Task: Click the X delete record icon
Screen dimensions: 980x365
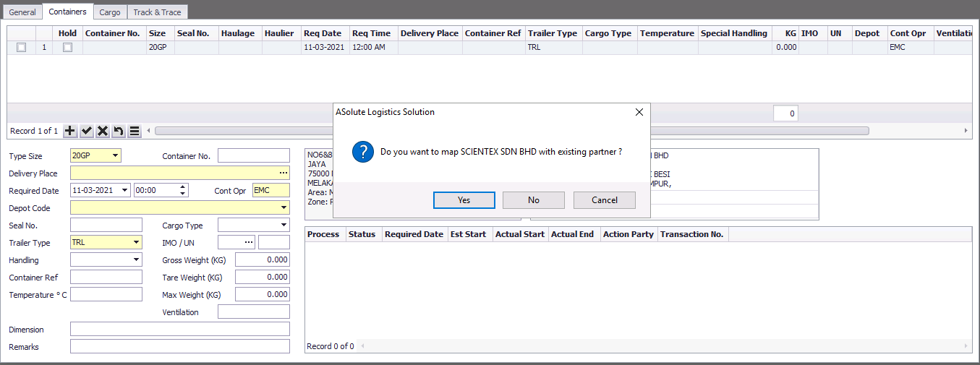Action: pos(103,131)
